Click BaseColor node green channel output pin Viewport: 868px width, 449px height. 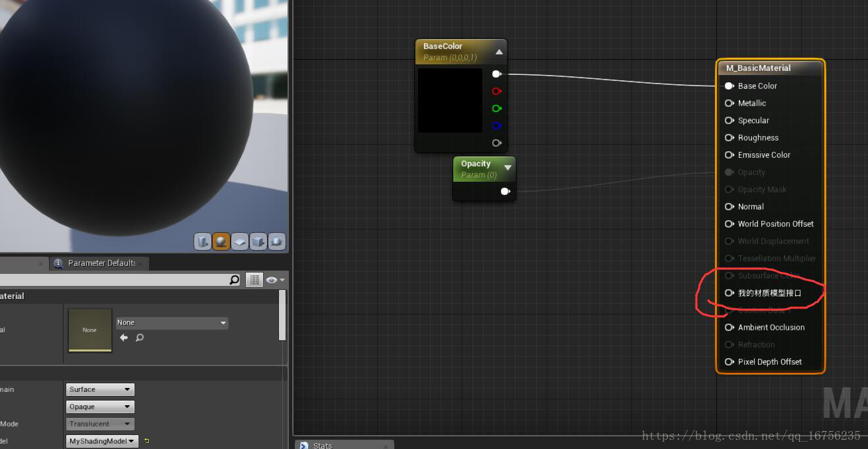pyautogui.click(x=496, y=109)
